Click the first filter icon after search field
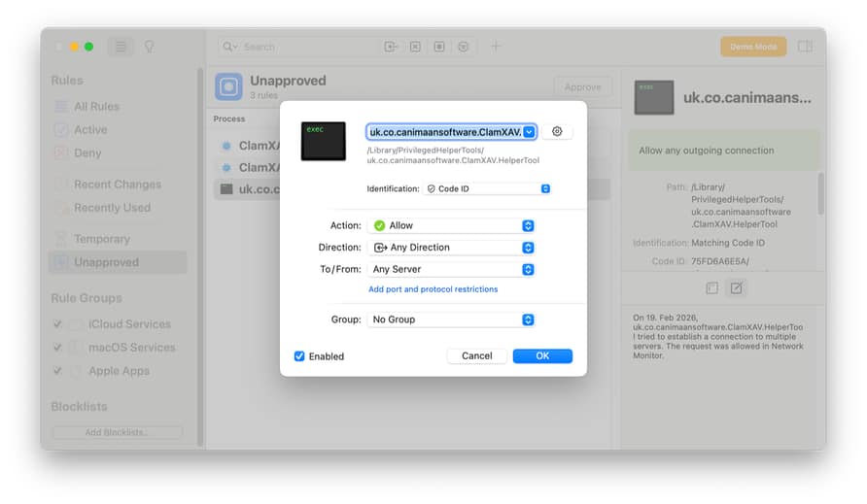 point(391,47)
